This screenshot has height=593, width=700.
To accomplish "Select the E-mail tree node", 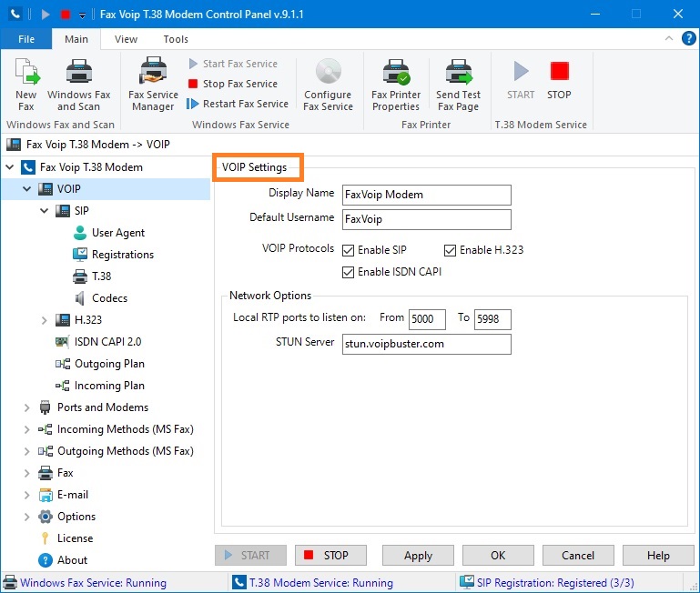I will 72,495.
